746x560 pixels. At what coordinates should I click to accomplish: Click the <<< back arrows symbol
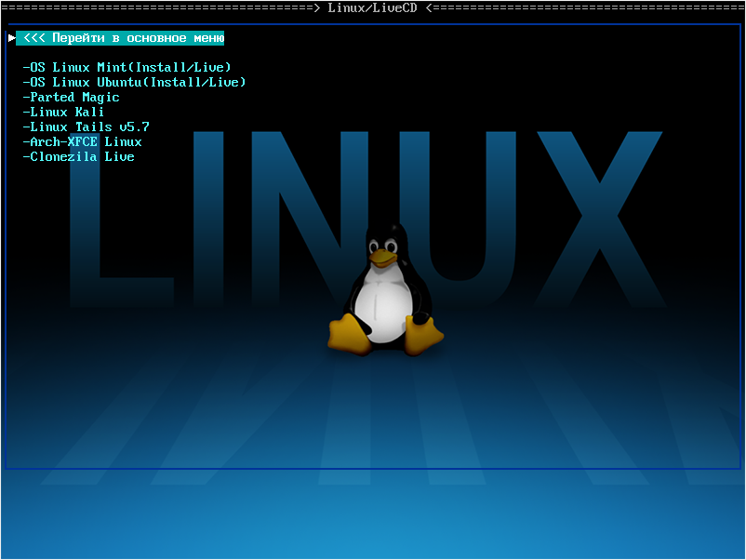33,38
